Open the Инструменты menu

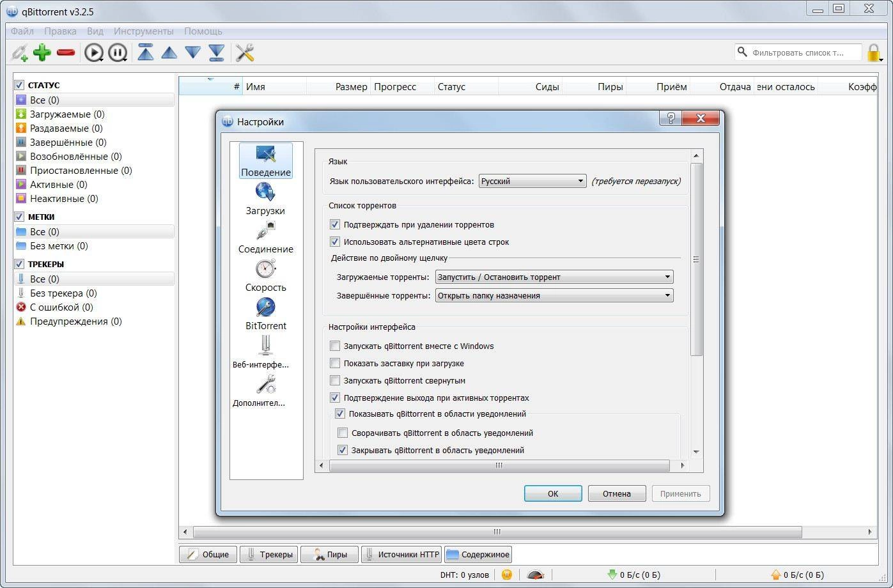pyautogui.click(x=144, y=31)
